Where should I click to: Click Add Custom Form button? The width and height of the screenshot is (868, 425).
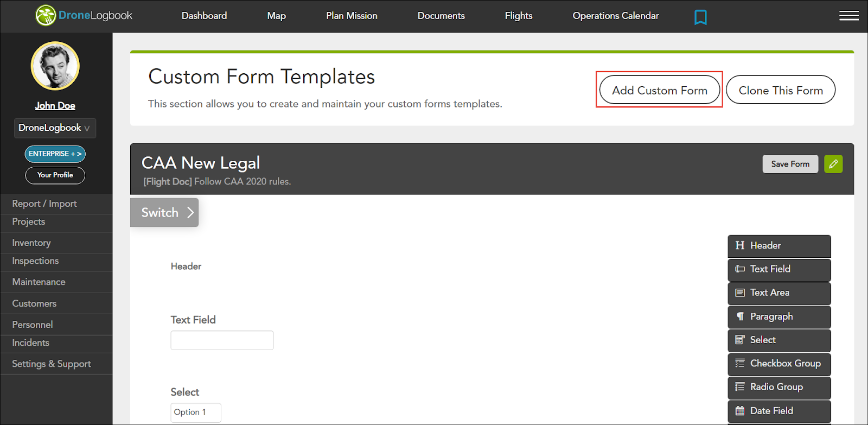click(x=660, y=90)
